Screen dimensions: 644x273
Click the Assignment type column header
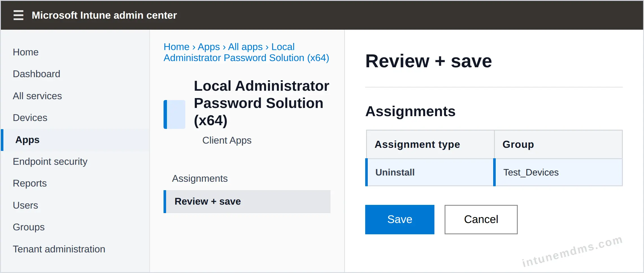click(x=430, y=144)
